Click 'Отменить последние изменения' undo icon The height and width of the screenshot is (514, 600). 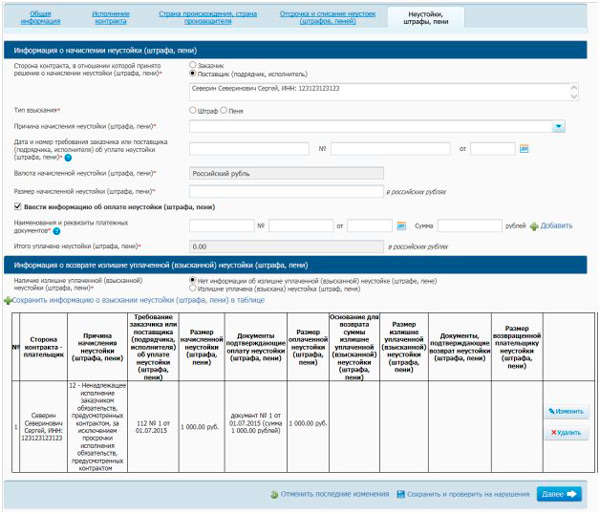(x=274, y=494)
